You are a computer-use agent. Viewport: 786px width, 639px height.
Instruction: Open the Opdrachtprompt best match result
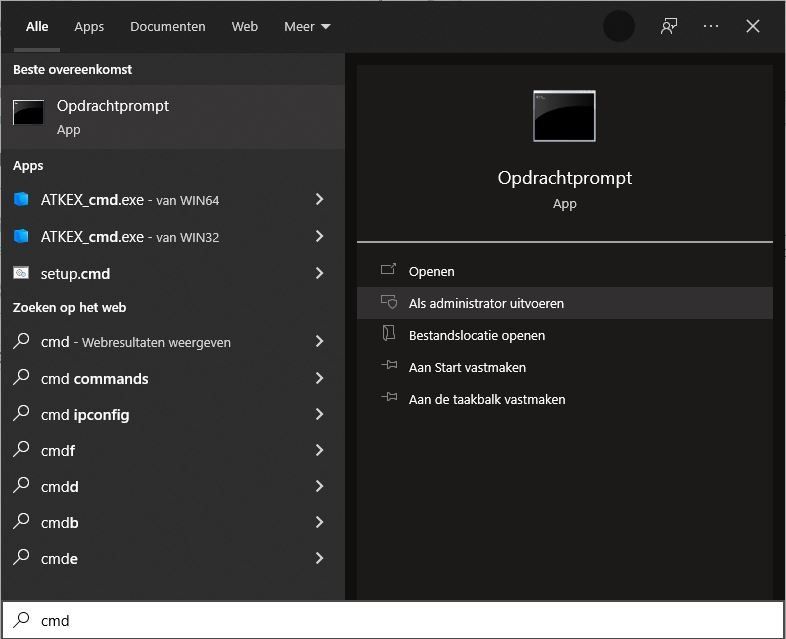[173, 117]
